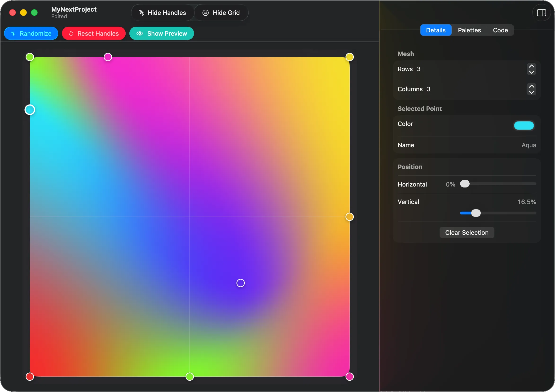This screenshot has width=555, height=392.
Task: Decrease Columns using the down stepper arrow
Action: pos(532,92)
